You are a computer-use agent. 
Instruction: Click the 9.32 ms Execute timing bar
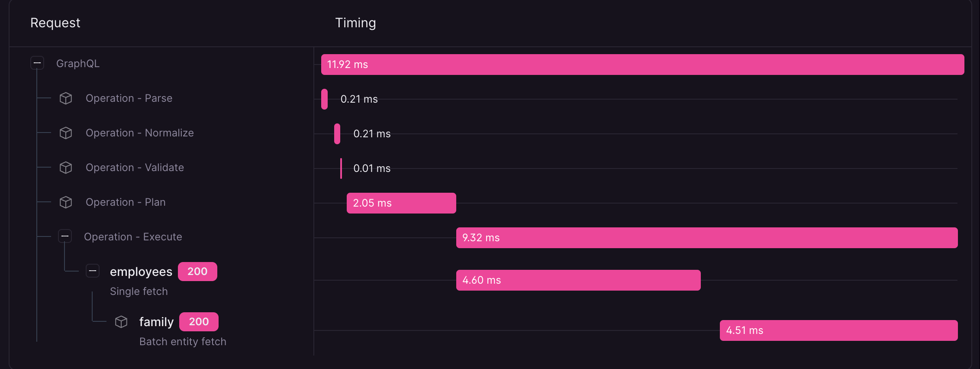pyautogui.click(x=706, y=238)
